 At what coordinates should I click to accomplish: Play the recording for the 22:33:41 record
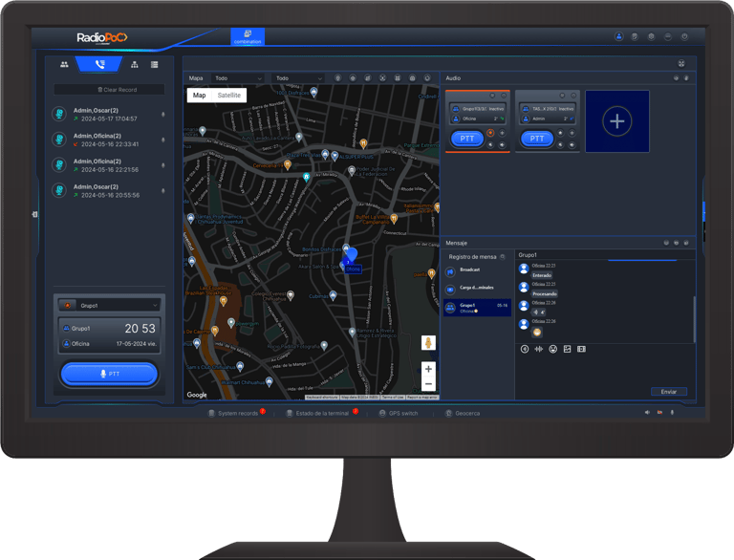click(x=162, y=140)
